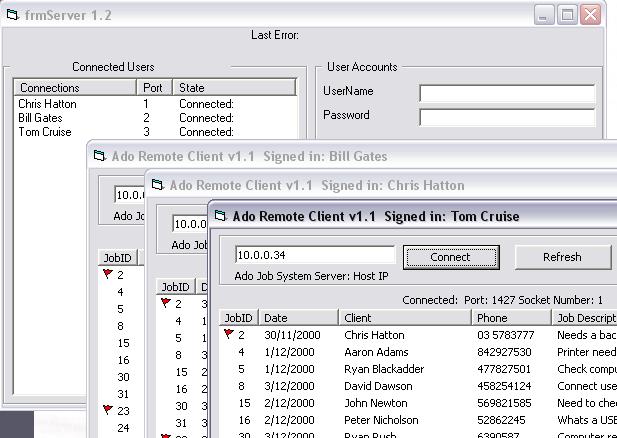Click the frmServer title bar icon
The height and width of the screenshot is (438, 617).
tap(14, 14)
